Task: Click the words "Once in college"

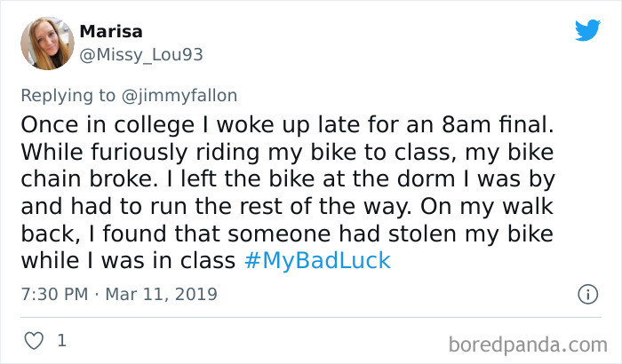Action: point(90,123)
